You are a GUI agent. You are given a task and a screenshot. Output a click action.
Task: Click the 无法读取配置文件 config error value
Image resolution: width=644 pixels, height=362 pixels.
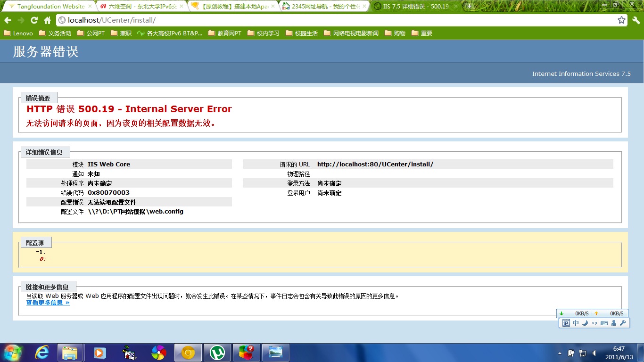[112, 202]
